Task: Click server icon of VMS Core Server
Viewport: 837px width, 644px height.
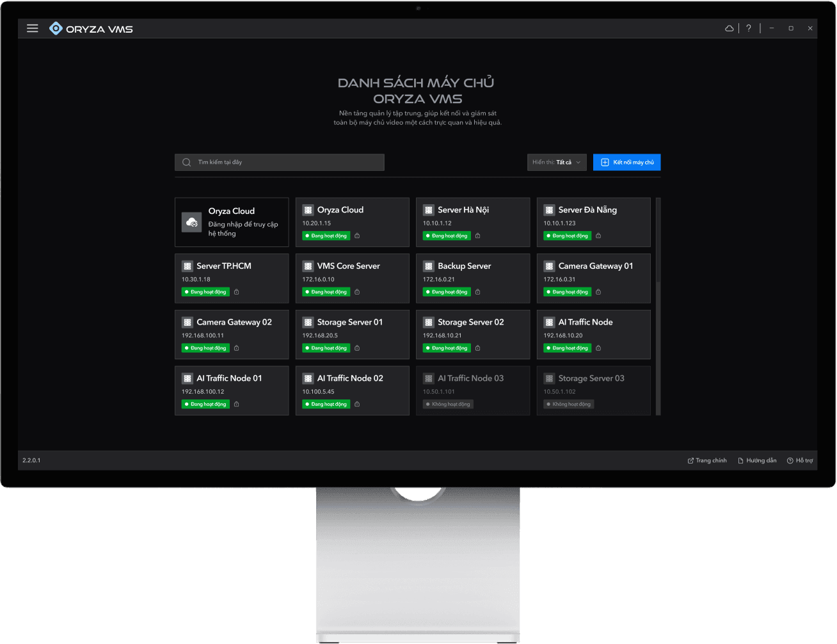Action: coord(308,266)
